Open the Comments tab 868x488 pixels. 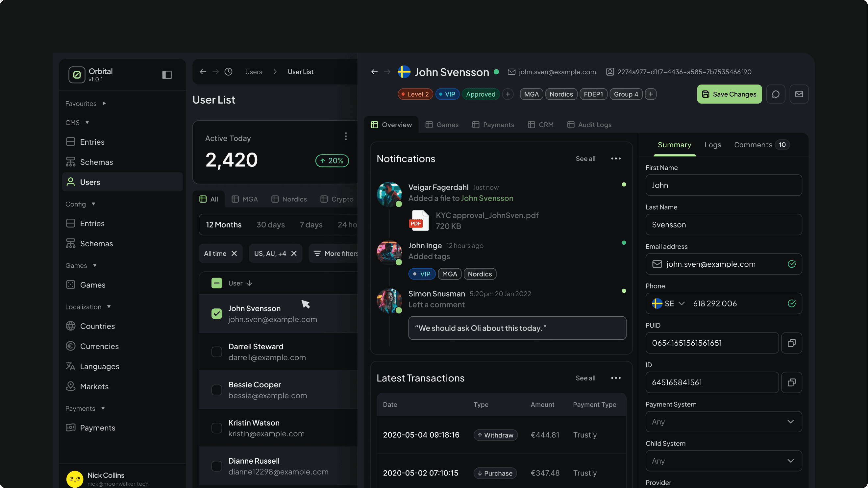753,145
